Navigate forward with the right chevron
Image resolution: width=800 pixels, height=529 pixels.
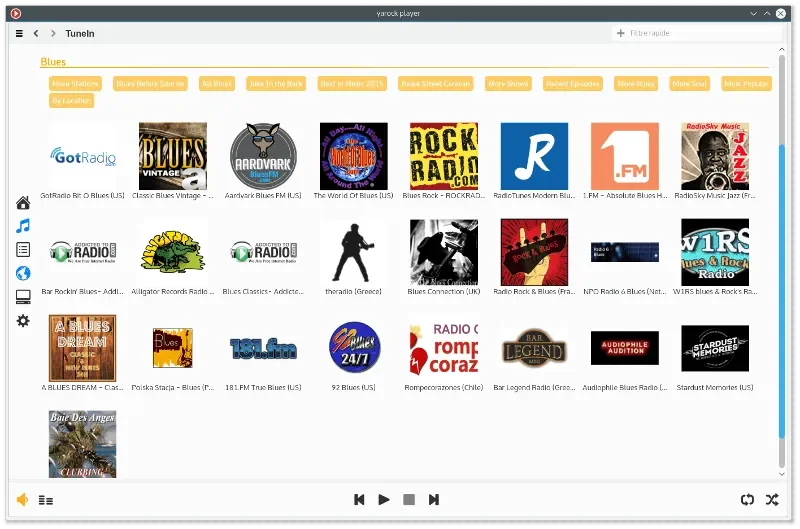(53, 33)
